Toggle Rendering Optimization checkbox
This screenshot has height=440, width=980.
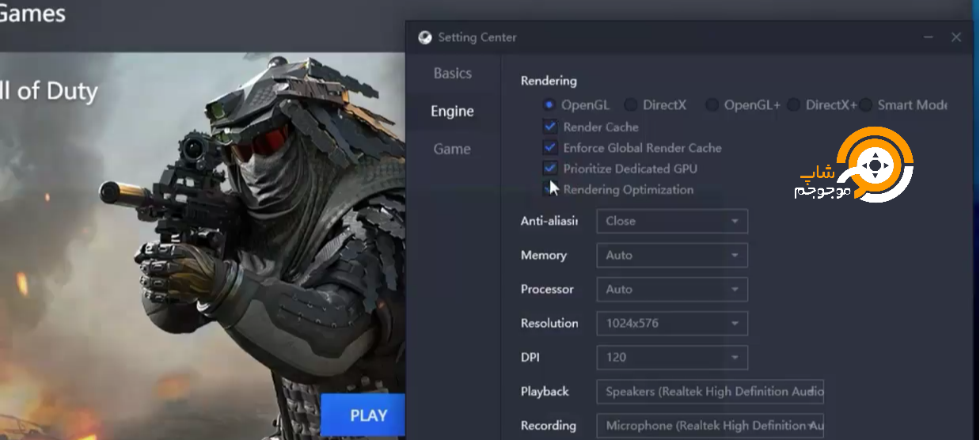tap(550, 189)
